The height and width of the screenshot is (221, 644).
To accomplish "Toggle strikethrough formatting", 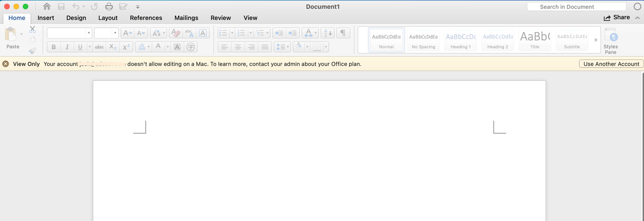I will click(x=99, y=47).
